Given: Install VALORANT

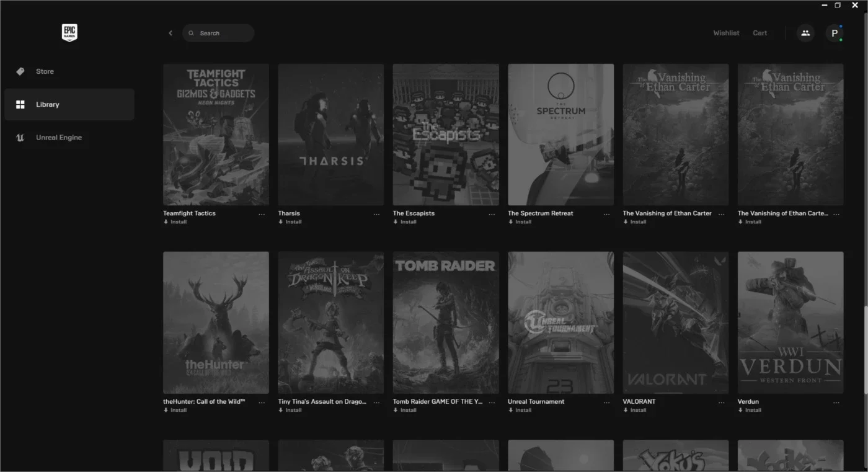Looking at the screenshot, I should (635, 410).
